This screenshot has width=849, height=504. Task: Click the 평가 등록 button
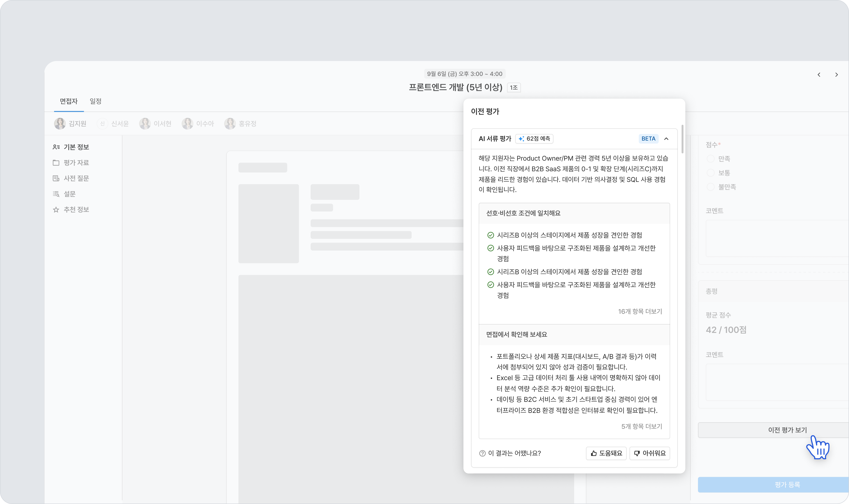(774, 485)
